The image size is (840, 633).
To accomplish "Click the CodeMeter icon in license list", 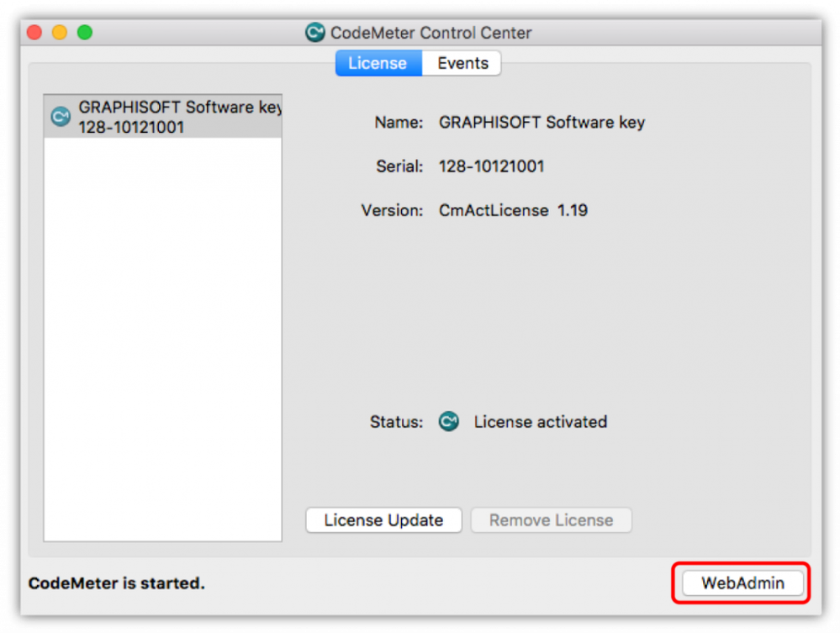I will tap(61, 116).
